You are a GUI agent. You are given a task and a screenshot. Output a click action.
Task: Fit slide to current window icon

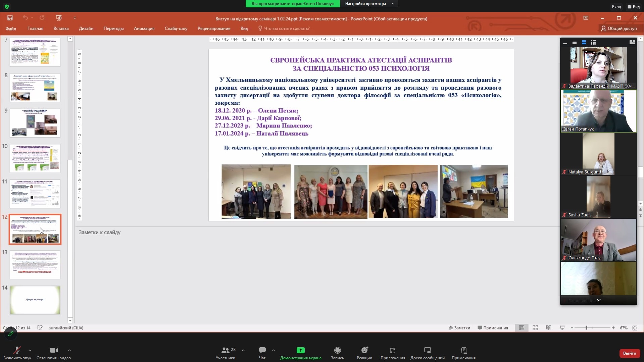(x=635, y=328)
